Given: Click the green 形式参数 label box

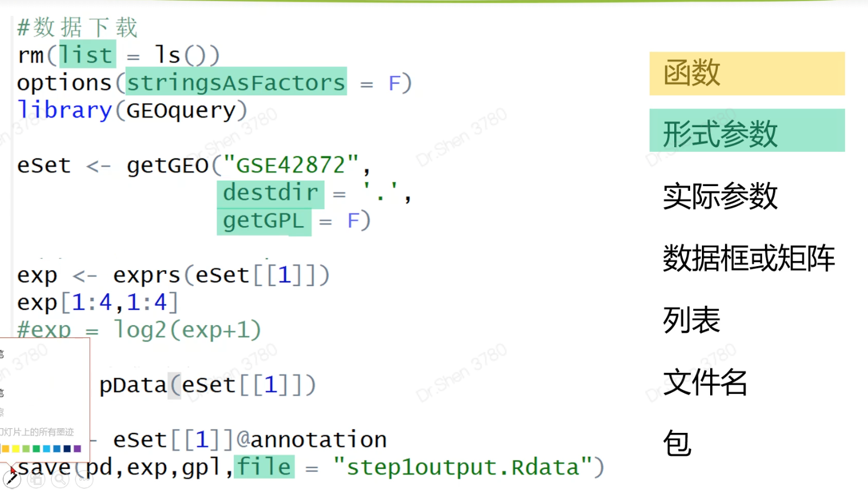Looking at the screenshot, I should (746, 131).
